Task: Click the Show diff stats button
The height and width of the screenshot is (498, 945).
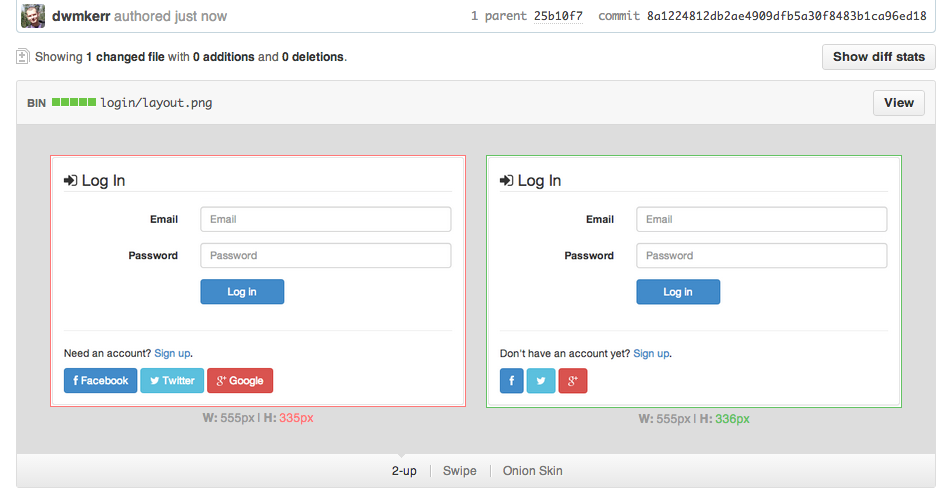Action: (x=879, y=57)
